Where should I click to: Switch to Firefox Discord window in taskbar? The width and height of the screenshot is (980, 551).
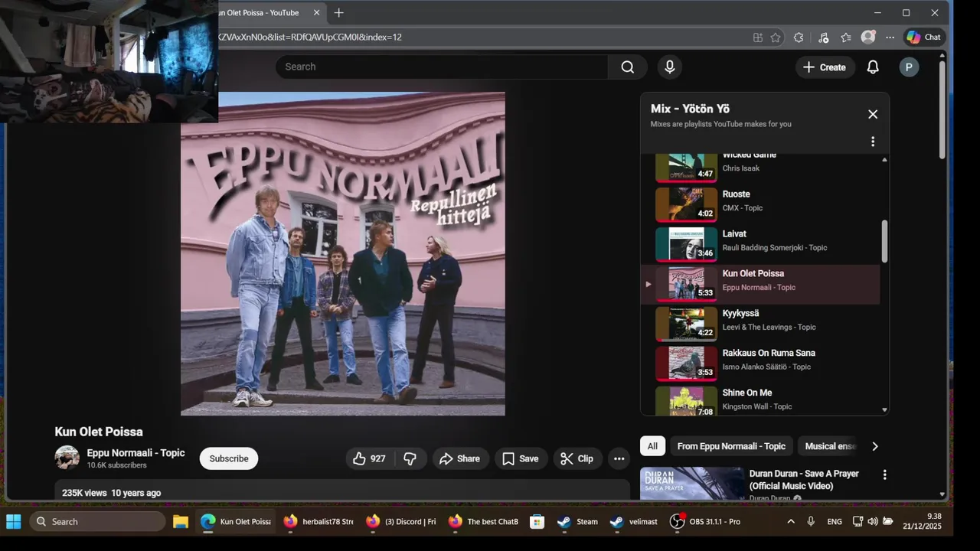[x=400, y=521]
